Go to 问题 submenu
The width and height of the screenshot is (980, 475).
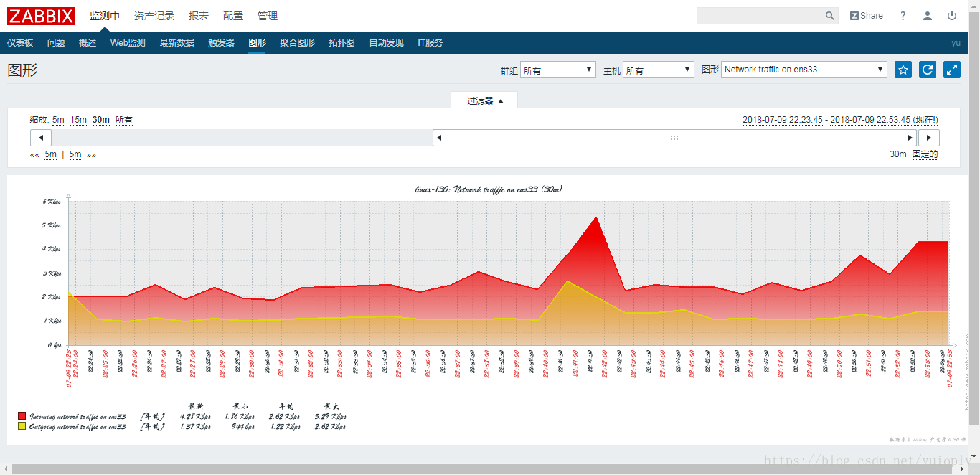pos(56,43)
